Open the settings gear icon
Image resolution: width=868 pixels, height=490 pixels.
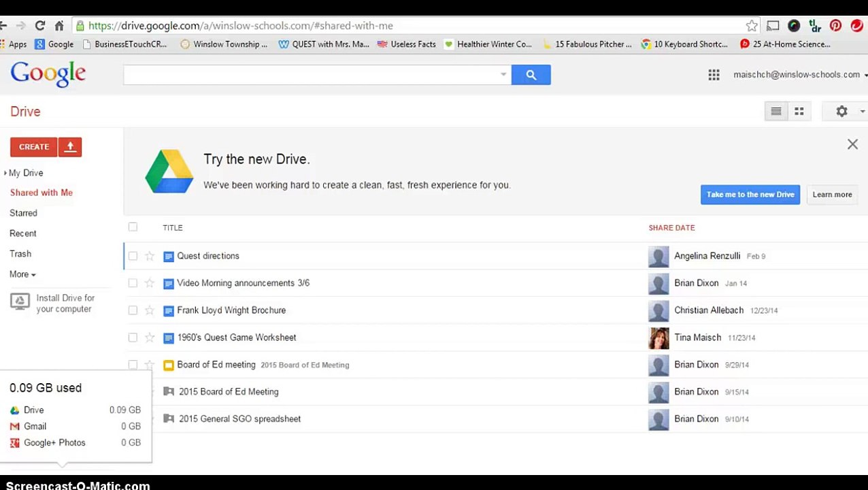click(841, 112)
